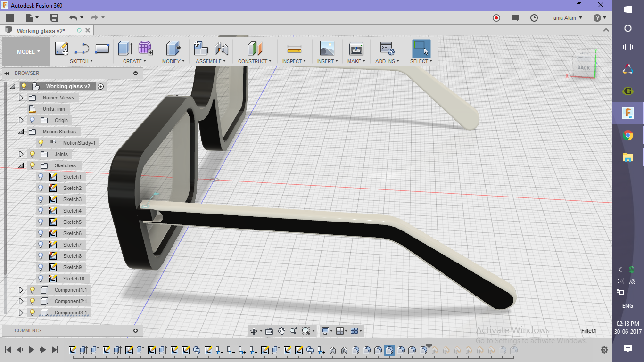Redo the last action
The height and width of the screenshot is (362, 644).
coord(94,18)
